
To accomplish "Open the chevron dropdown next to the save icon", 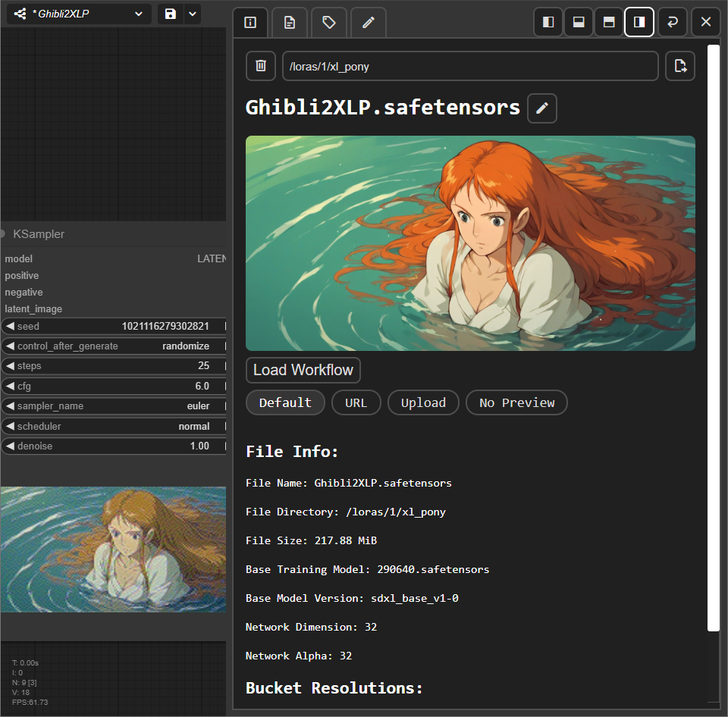I will pyautogui.click(x=192, y=13).
